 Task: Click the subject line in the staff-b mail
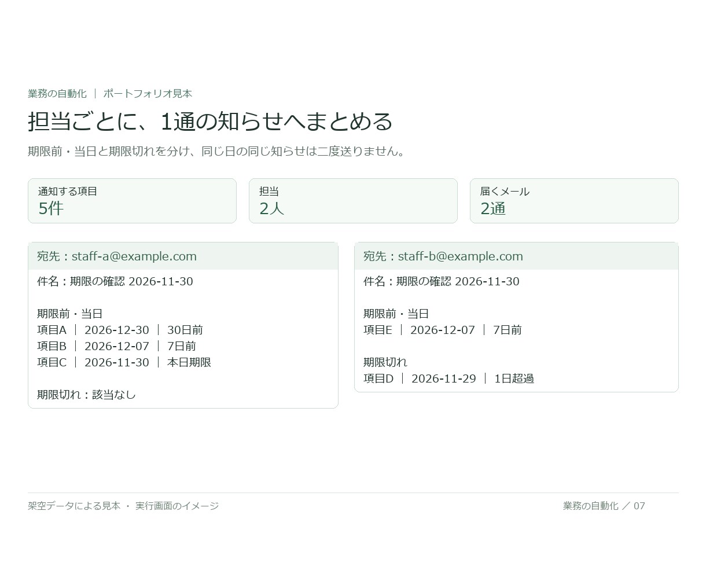pos(442,281)
